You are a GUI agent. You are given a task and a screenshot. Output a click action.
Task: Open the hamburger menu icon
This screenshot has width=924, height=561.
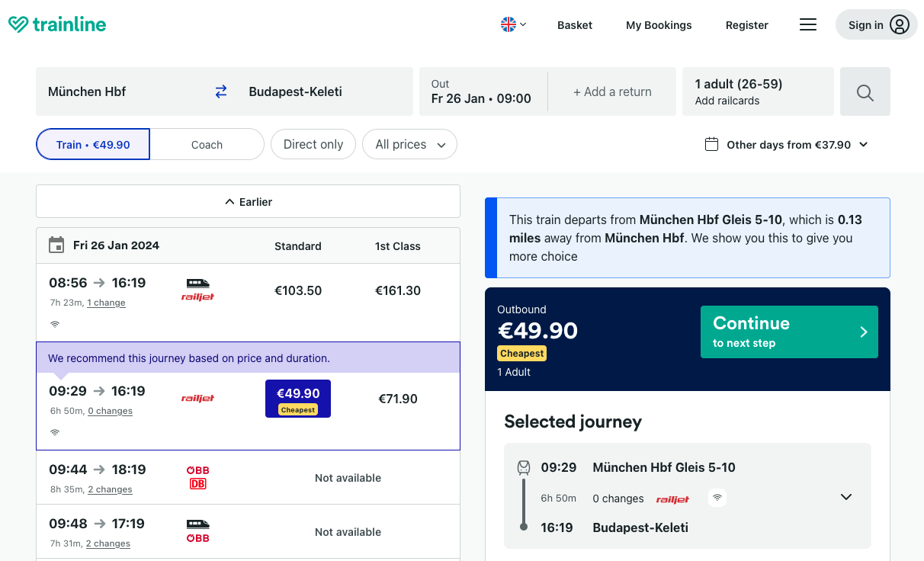808,25
